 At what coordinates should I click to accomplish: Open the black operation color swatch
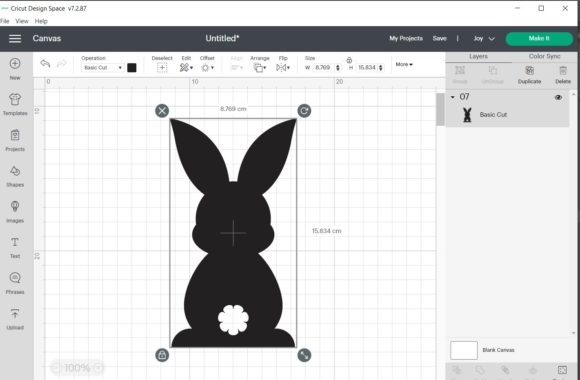coord(132,68)
